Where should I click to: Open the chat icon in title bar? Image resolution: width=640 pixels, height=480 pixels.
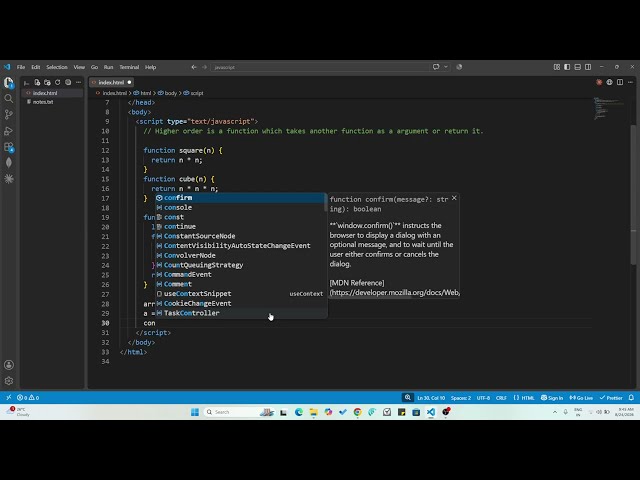[x=436, y=67]
